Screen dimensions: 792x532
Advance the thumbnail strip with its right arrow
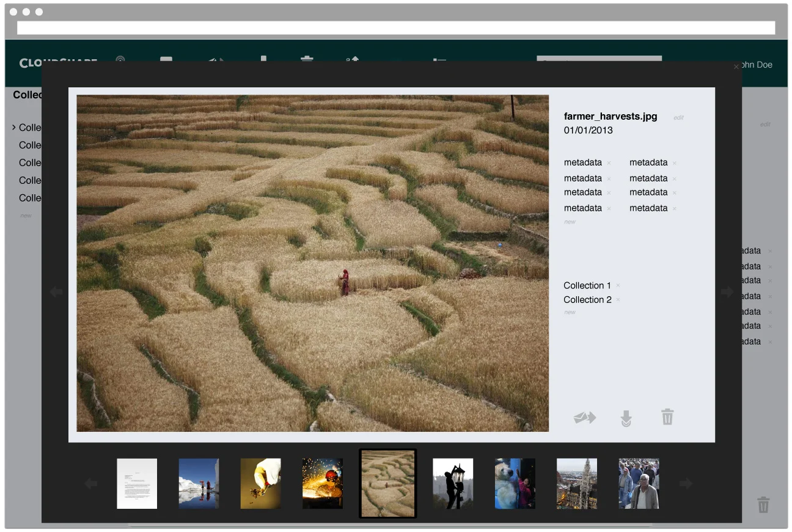[x=686, y=484]
